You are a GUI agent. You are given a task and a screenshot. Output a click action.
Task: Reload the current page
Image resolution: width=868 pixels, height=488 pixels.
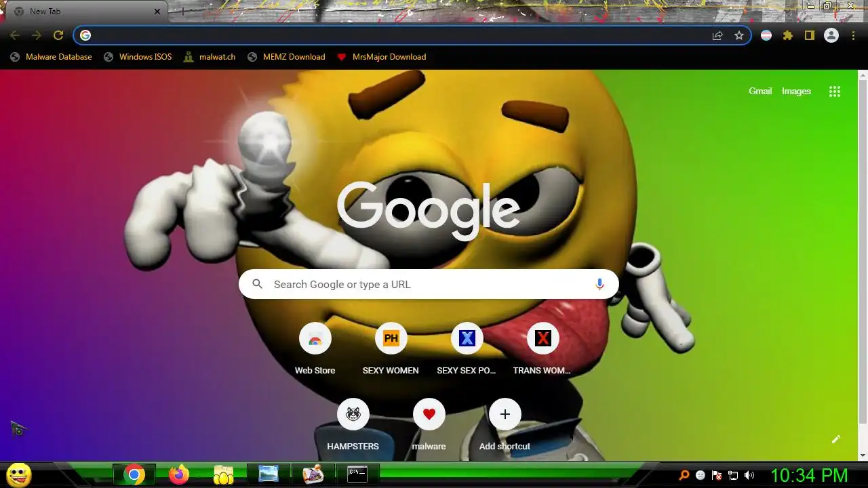click(58, 35)
